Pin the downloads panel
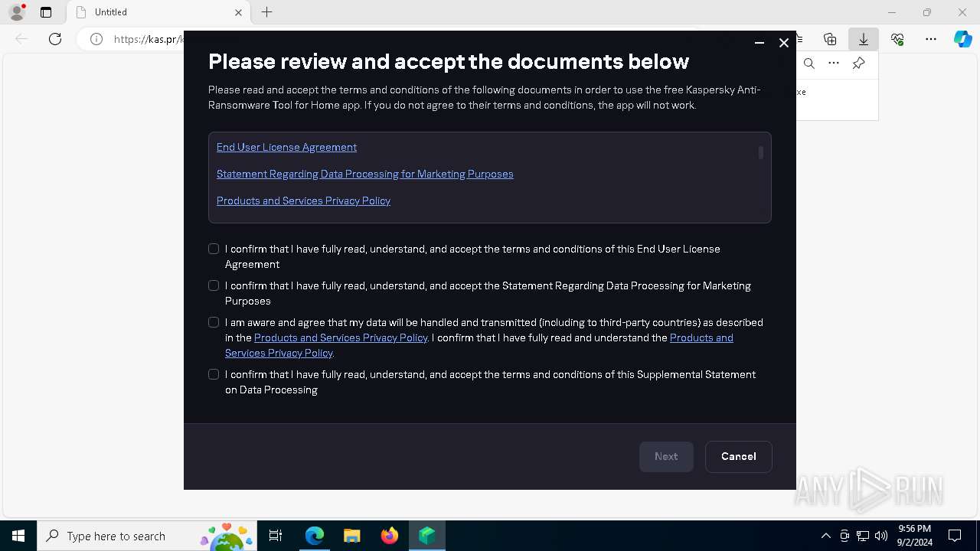 [x=859, y=64]
